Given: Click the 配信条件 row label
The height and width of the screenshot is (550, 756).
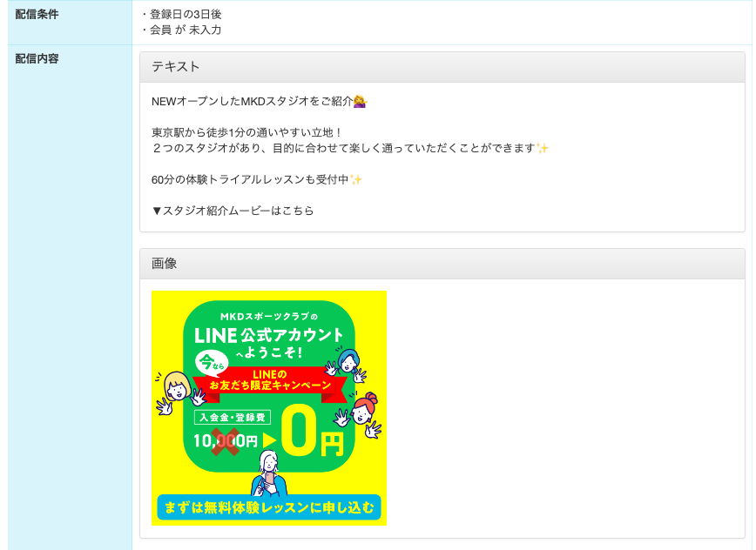Looking at the screenshot, I should (x=37, y=15).
